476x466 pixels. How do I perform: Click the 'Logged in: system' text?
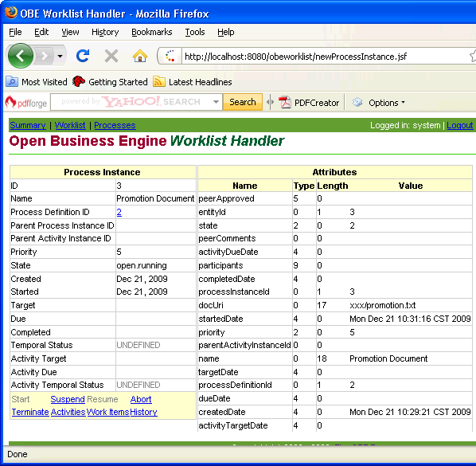(x=405, y=125)
